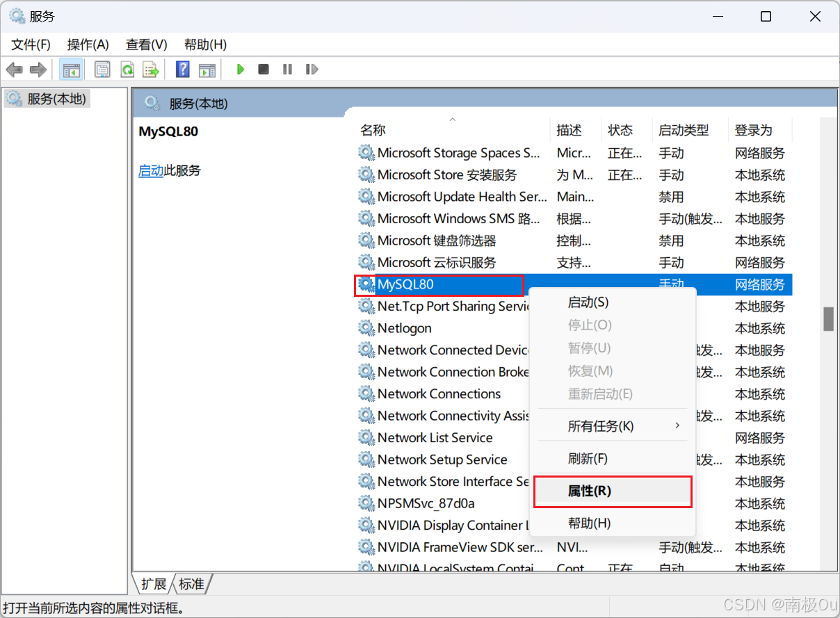
Task: Click the Forward arrow toolbar icon
Action: [38, 70]
